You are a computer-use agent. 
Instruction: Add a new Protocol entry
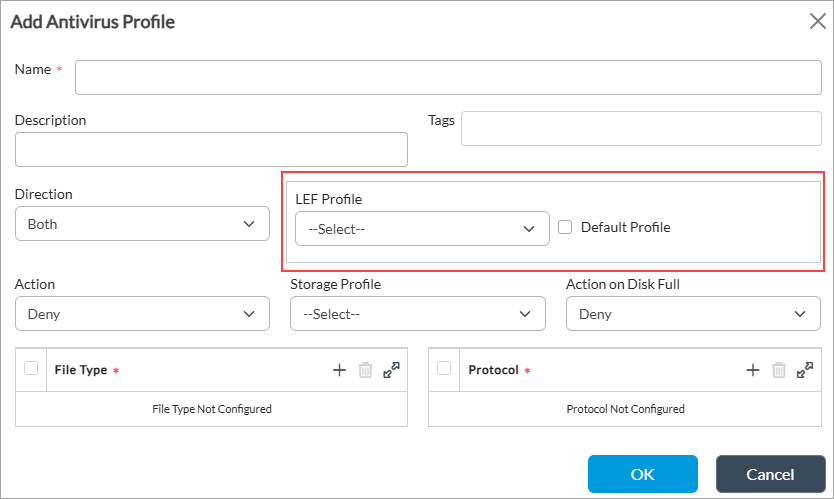point(753,370)
